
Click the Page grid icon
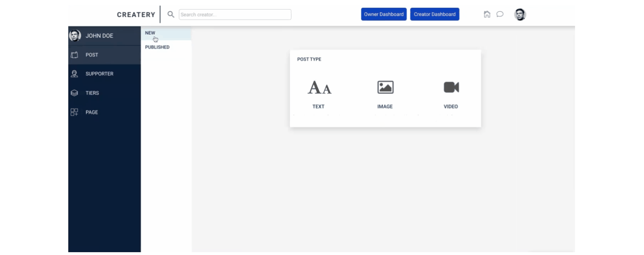tap(74, 112)
